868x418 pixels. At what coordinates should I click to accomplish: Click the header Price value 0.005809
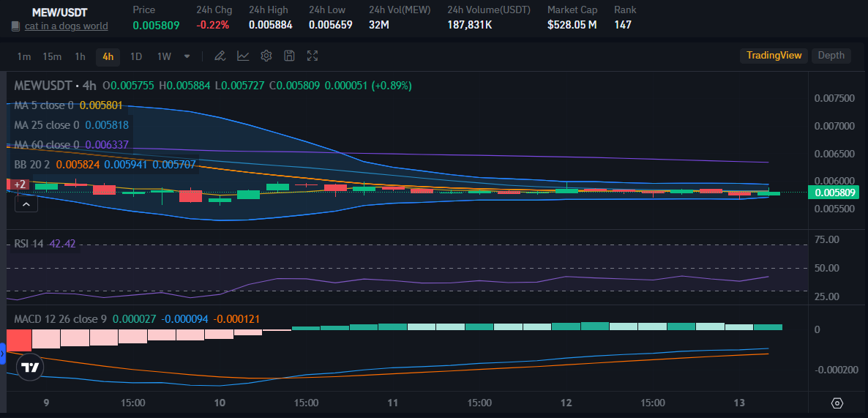pyautogui.click(x=156, y=25)
